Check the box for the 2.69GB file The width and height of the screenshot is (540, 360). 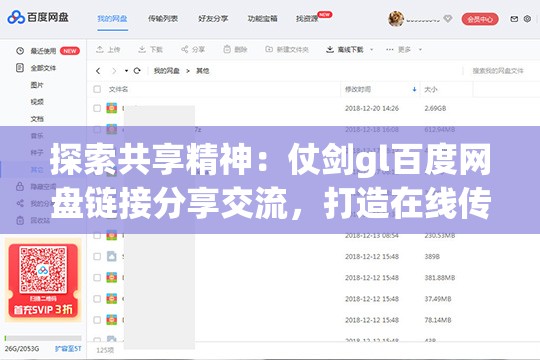click(x=97, y=109)
